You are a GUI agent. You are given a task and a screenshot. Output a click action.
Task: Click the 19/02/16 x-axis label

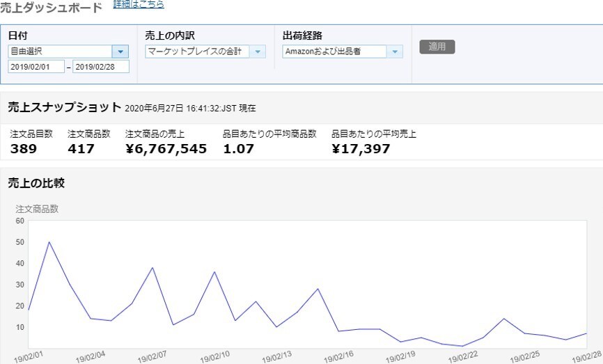(338, 357)
